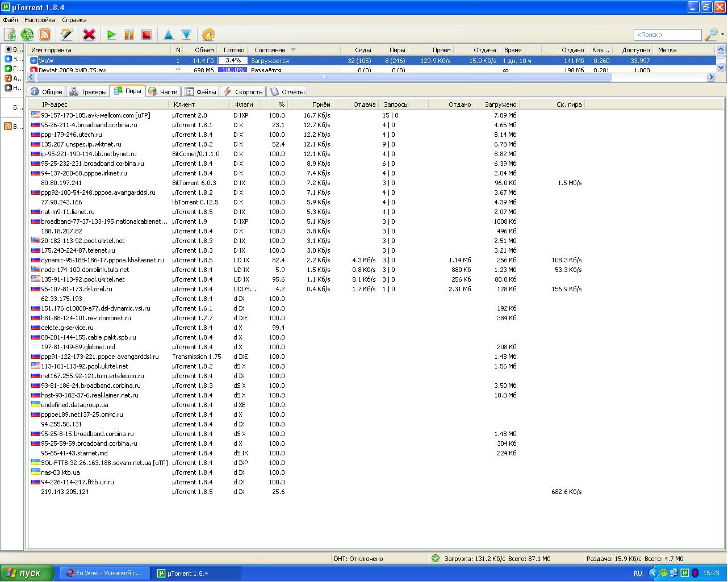Screen dimensions: 728x582
Task: Open Preferences with the gear icon
Action: [x=208, y=35]
